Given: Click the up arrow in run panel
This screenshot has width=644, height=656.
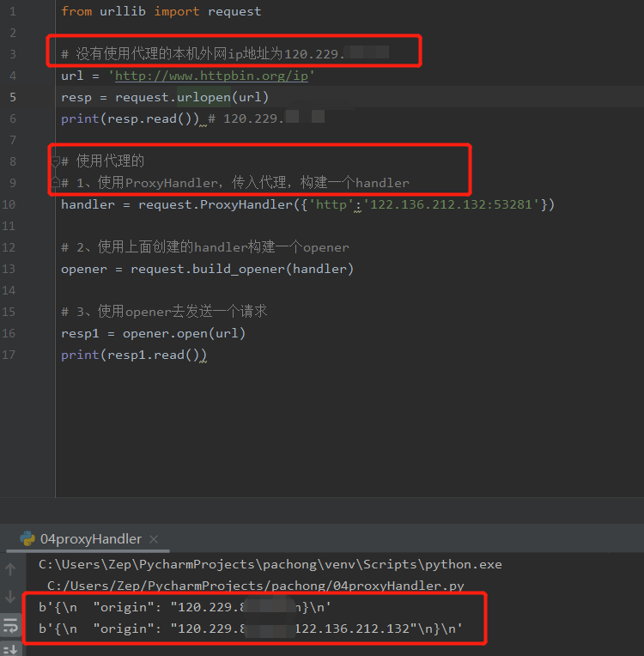Looking at the screenshot, I should point(10,569).
